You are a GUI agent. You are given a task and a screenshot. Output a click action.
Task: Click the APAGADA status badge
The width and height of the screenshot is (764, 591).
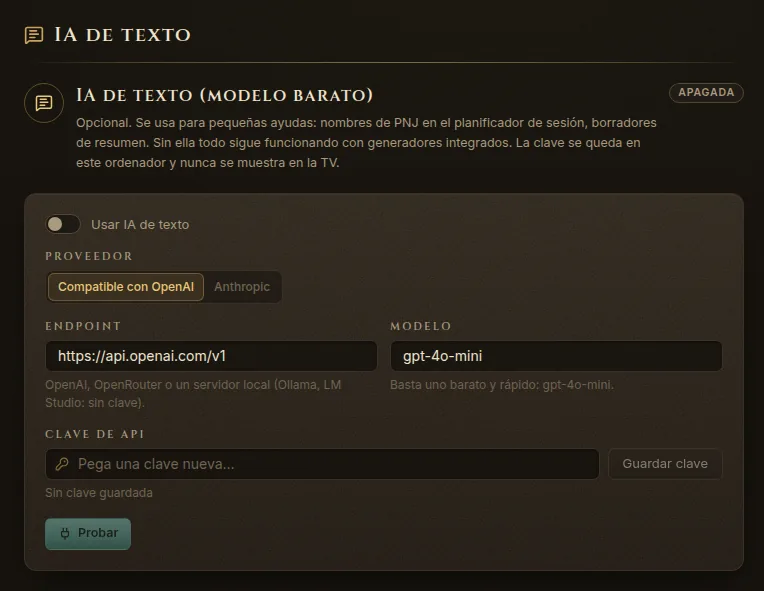706,93
